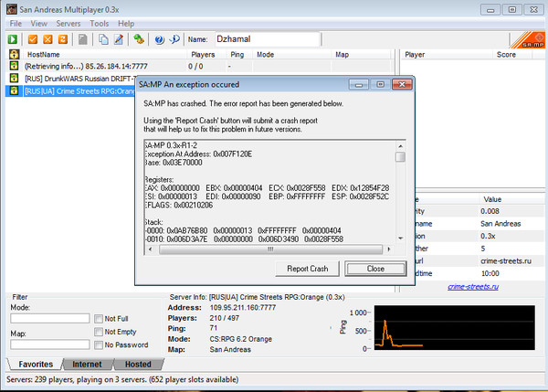The image size is (548, 392).
Task: Minimize the exception dialog
Action: (359, 84)
